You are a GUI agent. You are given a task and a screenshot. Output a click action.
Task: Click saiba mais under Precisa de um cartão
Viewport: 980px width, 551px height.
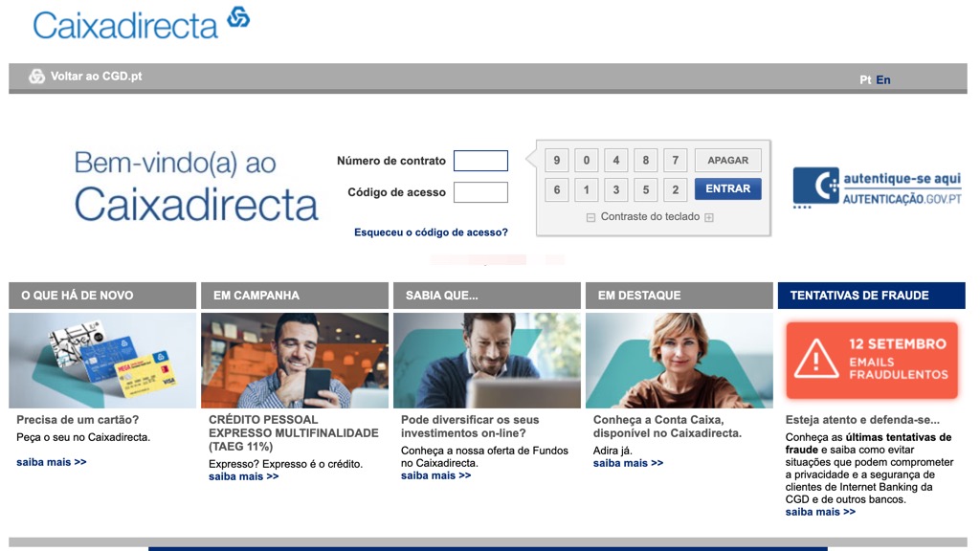click(x=52, y=462)
